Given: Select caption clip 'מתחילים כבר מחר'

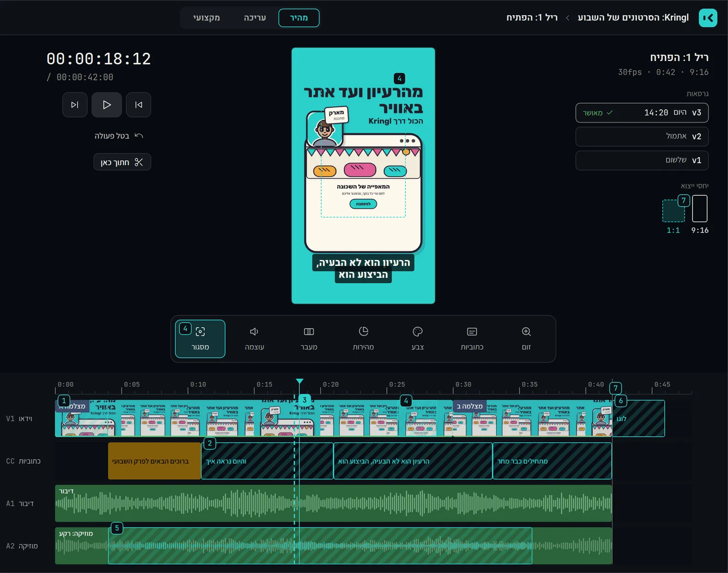Looking at the screenshot, I should tap(552, 461).
